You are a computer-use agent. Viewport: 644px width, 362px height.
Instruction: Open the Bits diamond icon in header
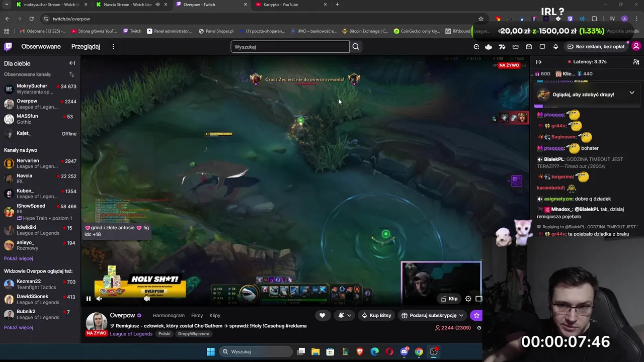(555, 47)
